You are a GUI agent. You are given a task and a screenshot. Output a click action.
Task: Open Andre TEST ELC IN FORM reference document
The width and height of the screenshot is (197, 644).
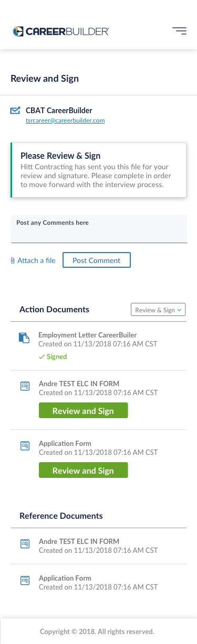click(79, 541)
